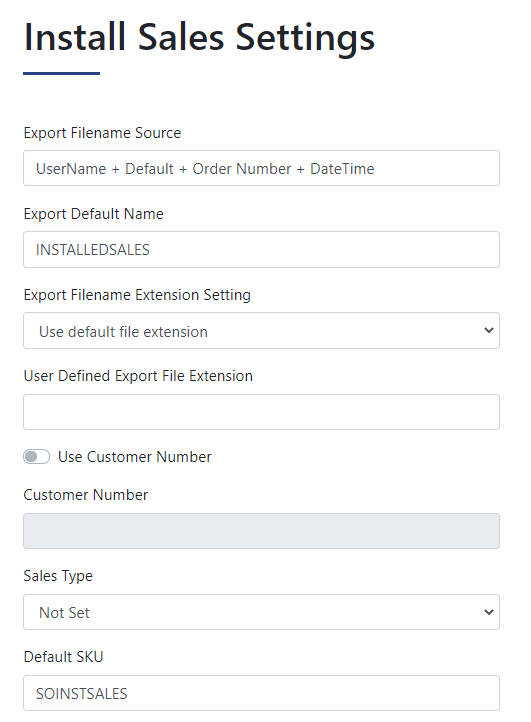This screenshot has height=722, width=531.
Task: Click the 'Use Customer Number' switch label text
Action: 134,457
